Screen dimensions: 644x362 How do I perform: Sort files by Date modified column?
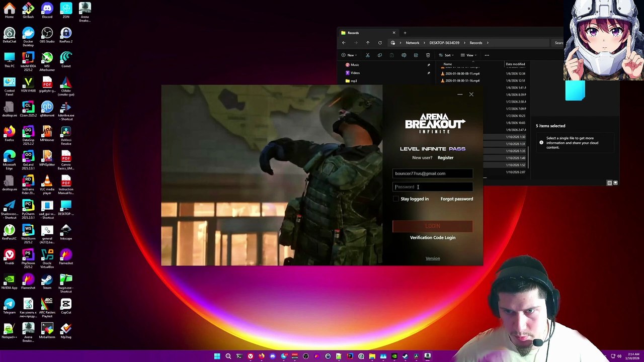515,64
